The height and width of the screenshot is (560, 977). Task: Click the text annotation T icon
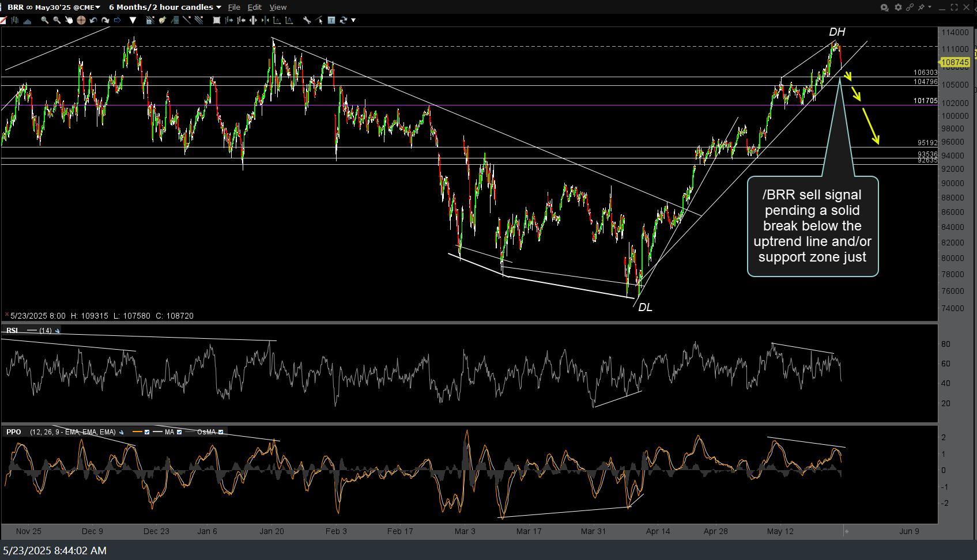[x=331, y=20]
